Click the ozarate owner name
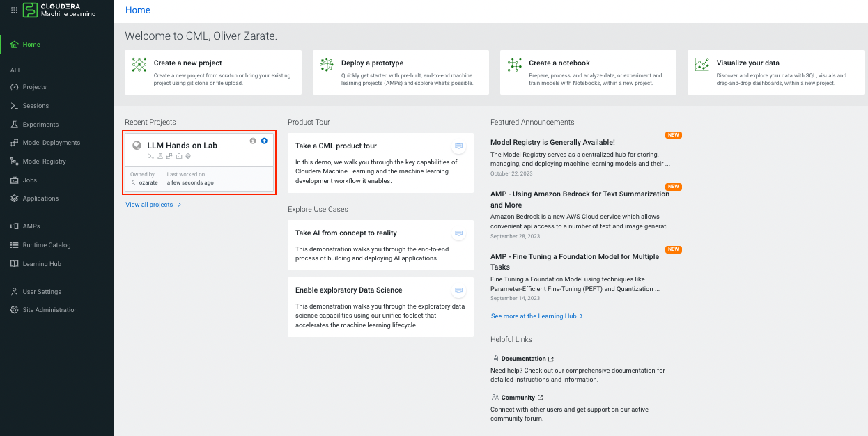Screen dimensions: 868x436 (148, 182)
